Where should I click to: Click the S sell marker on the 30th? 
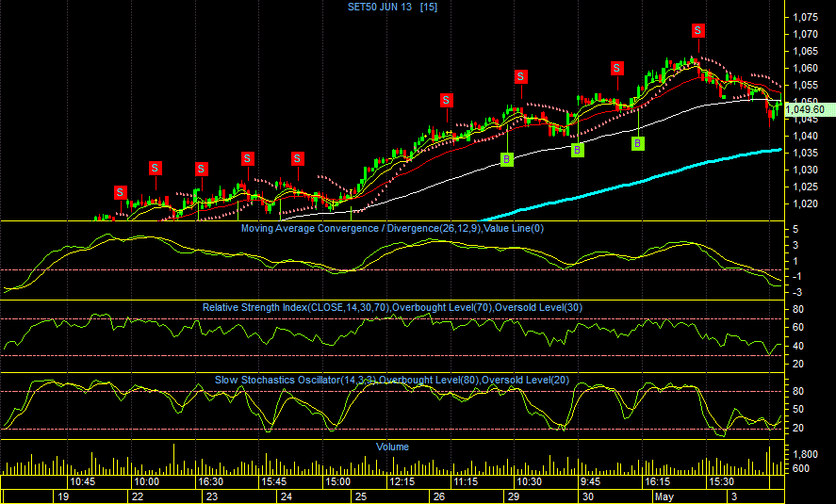click(x=617, y=68)
